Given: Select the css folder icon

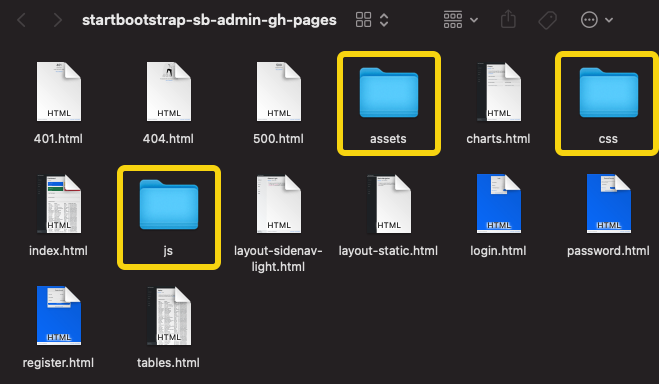Looking at the screenshot, I should 609,93.
